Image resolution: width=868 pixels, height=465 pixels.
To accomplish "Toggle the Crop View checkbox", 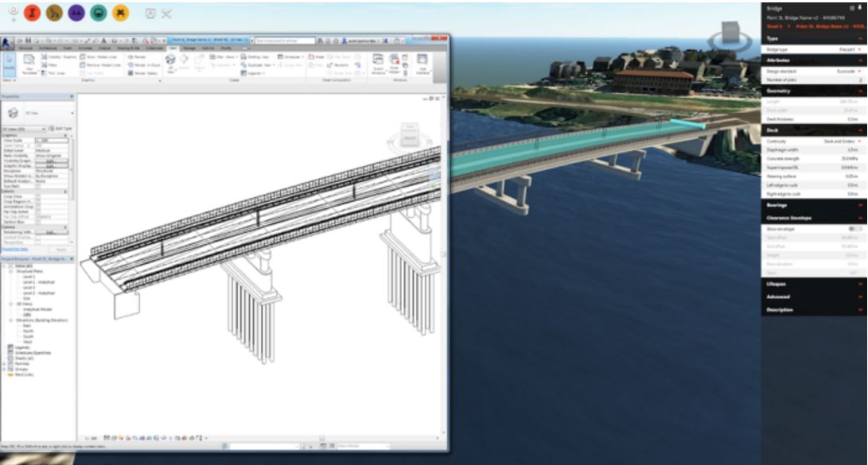I will 38,196.
